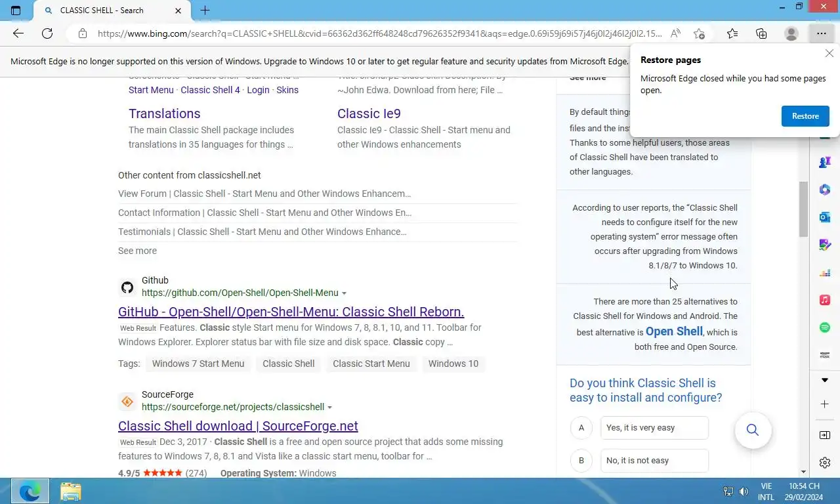The image size is (840, 504).
Task: Open the 'Classic Ie9' result heading
Action: pyautogui.click(x=369, y=114)
